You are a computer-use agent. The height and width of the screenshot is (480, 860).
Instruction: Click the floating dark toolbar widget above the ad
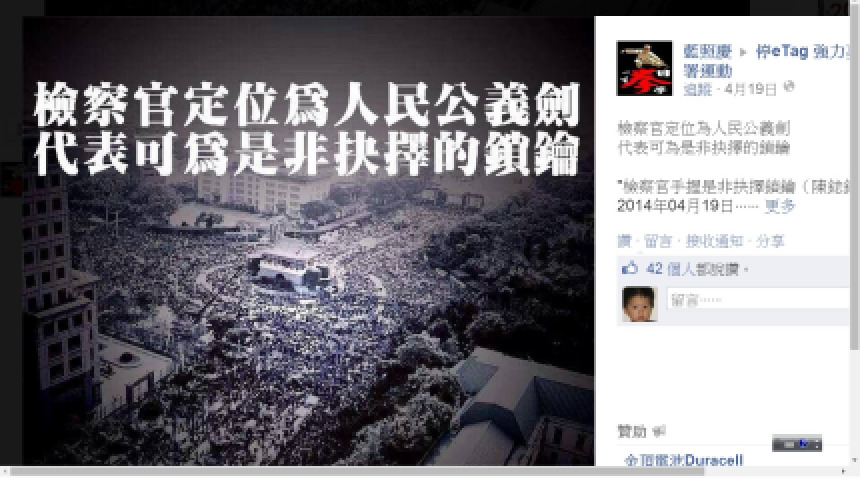pyautogui.click(x=797, y=443)
